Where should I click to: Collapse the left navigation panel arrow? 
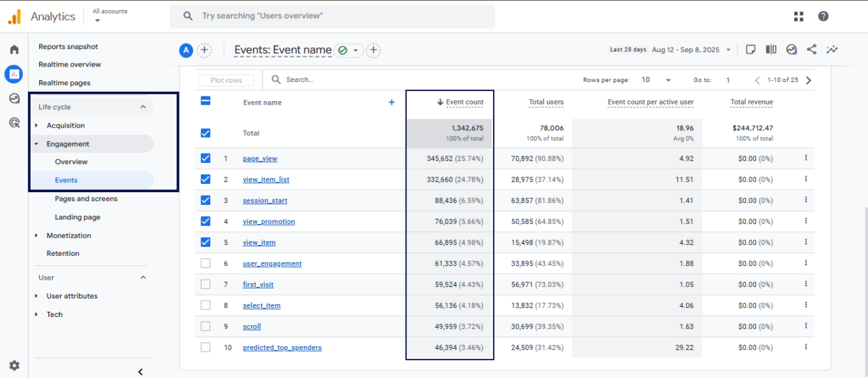(140, 371)
